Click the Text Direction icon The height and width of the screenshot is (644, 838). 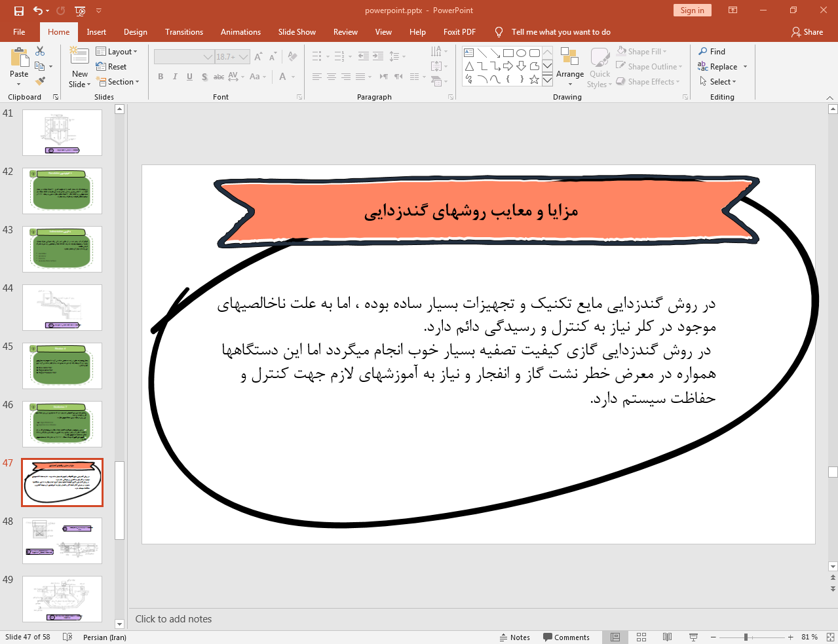click(438, 51)
